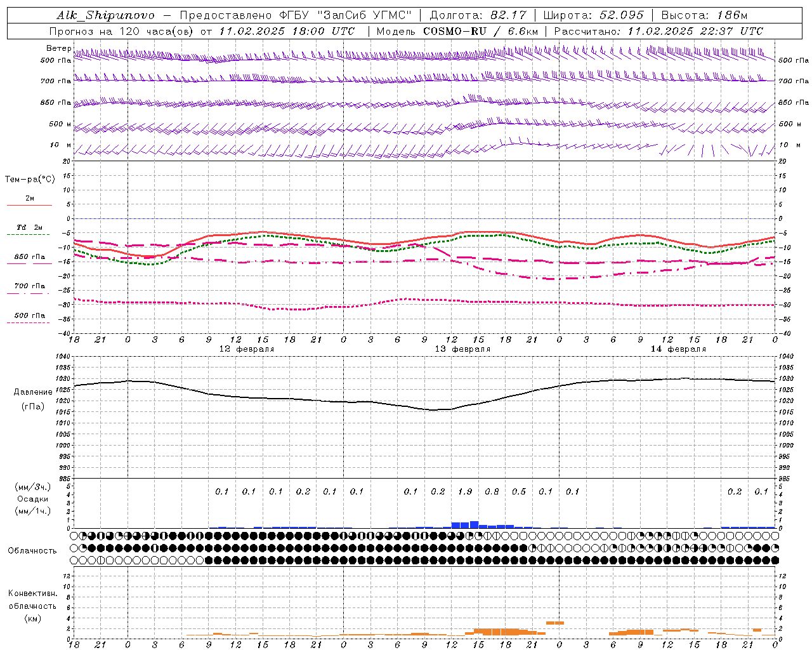Viewport: 812px width, 650px height.
Task: Click the Конвективн. облачность panel label
Action: point(32,600)
